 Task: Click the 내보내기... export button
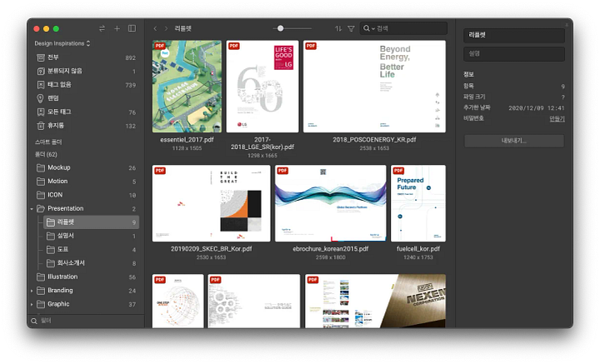pos(514,141)
